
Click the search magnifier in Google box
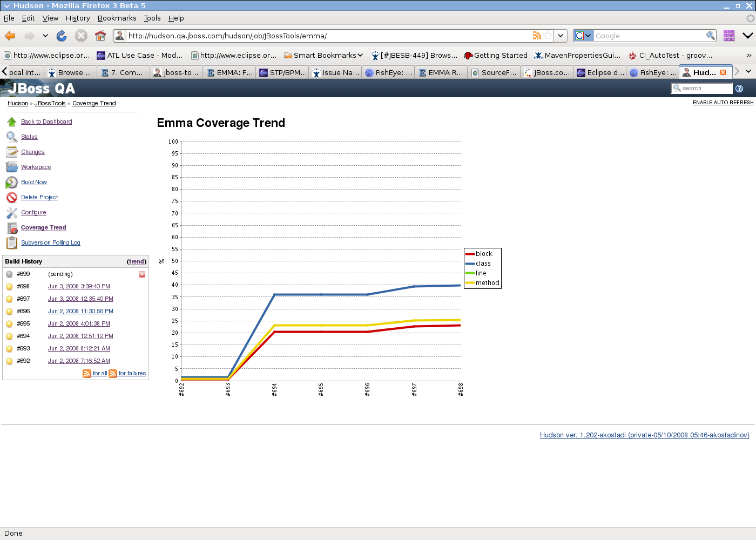(x=711, y=36)
